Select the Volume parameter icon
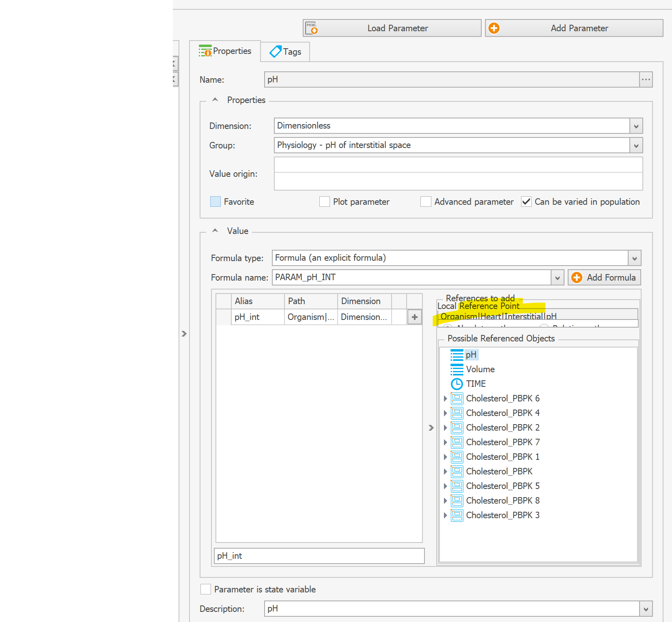Screen dimensions: 672x622 [457, 369]
